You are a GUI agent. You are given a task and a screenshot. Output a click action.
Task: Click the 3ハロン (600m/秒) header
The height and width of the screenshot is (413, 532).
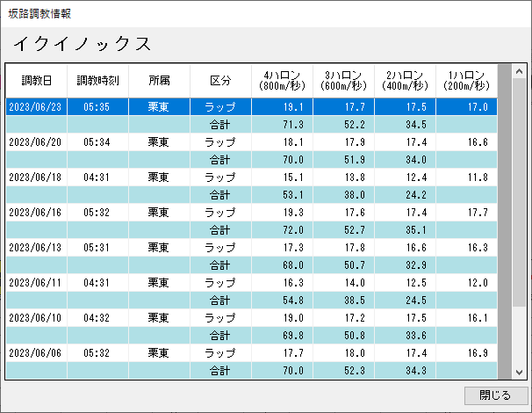(x=343, y=81)
